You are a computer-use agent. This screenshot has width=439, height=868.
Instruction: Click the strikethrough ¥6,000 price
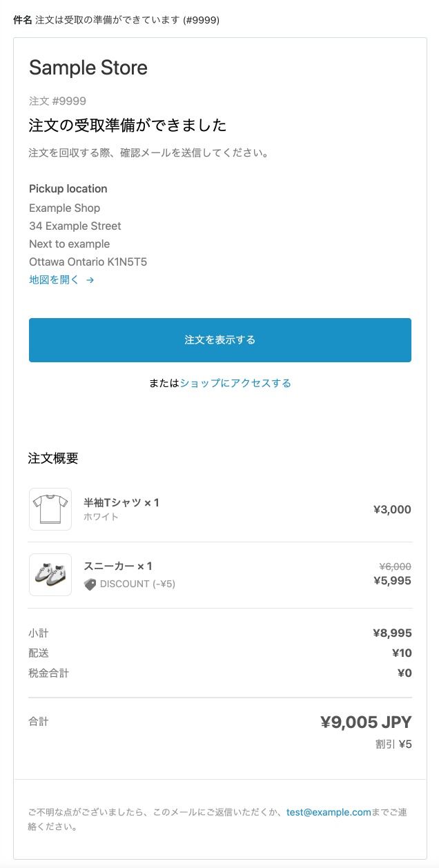(x=396, y=566)
